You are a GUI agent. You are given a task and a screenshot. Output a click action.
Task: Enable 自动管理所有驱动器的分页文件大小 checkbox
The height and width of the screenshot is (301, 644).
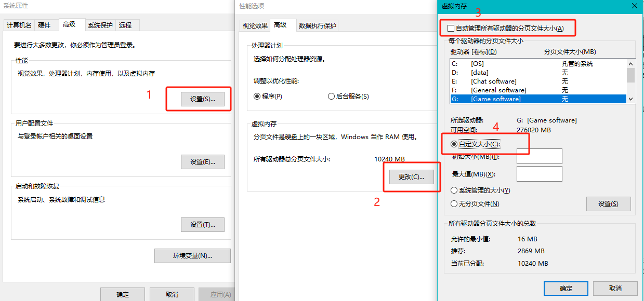pyautogui.click(x=451, y=28)
